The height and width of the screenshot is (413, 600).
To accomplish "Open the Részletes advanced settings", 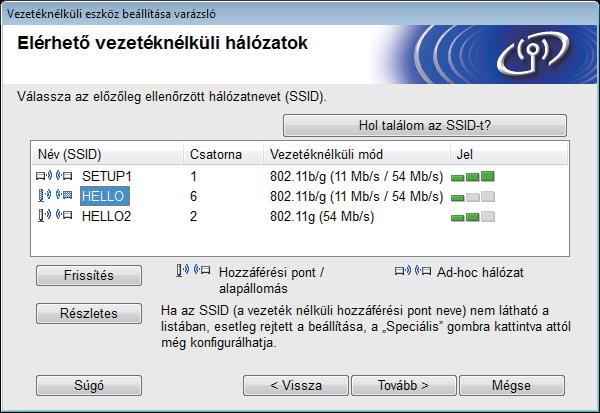I will (89, 313).
